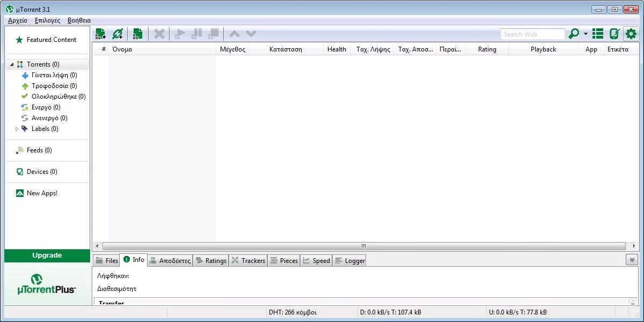Viewport: 644px width, 322px height.
Task: Click Move Down Queue arrow icon
Action: [251, 34]
